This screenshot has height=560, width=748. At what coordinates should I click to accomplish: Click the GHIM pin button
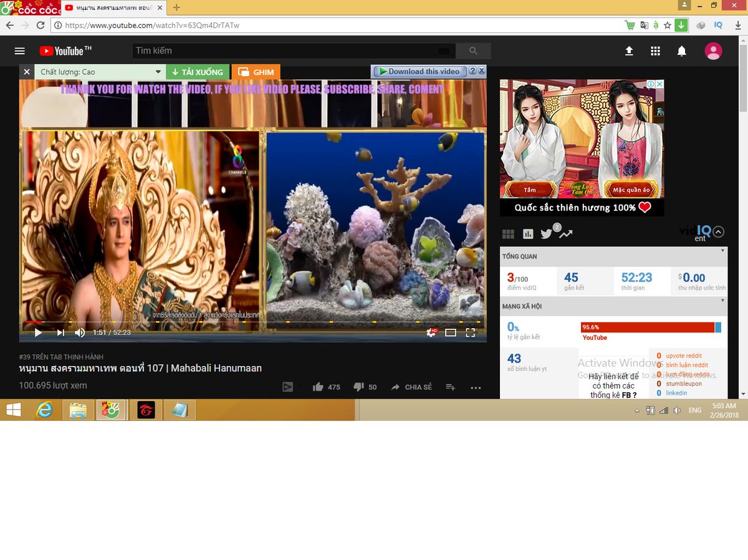256,72
